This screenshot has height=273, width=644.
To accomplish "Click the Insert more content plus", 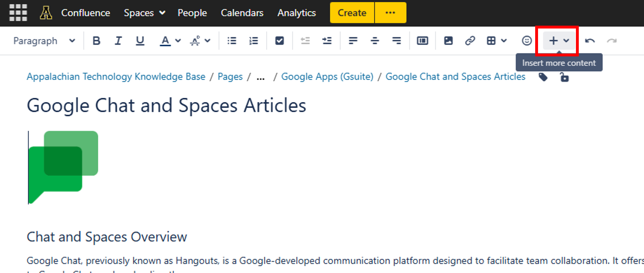I will pyautogui.click(x=554, y=41).
